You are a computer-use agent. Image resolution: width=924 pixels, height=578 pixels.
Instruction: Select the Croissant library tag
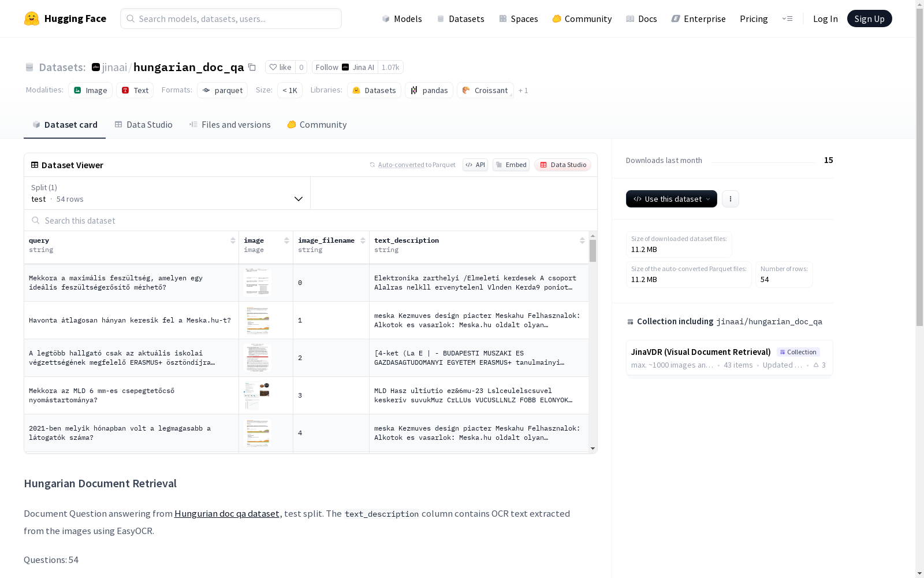click(485, 90)
